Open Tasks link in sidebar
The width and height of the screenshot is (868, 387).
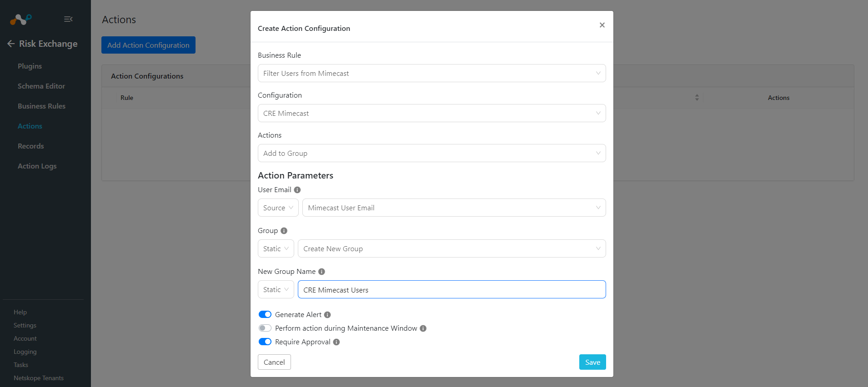21,365
